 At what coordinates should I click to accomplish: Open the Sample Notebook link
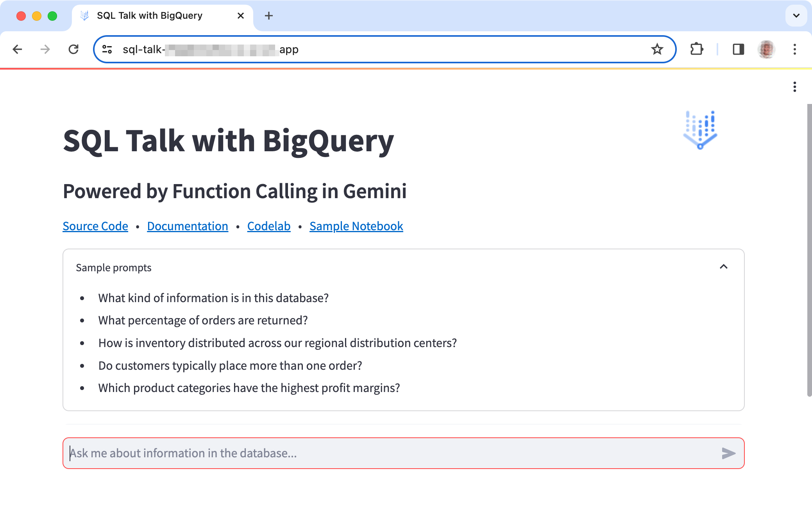click(x=356, y=226)
